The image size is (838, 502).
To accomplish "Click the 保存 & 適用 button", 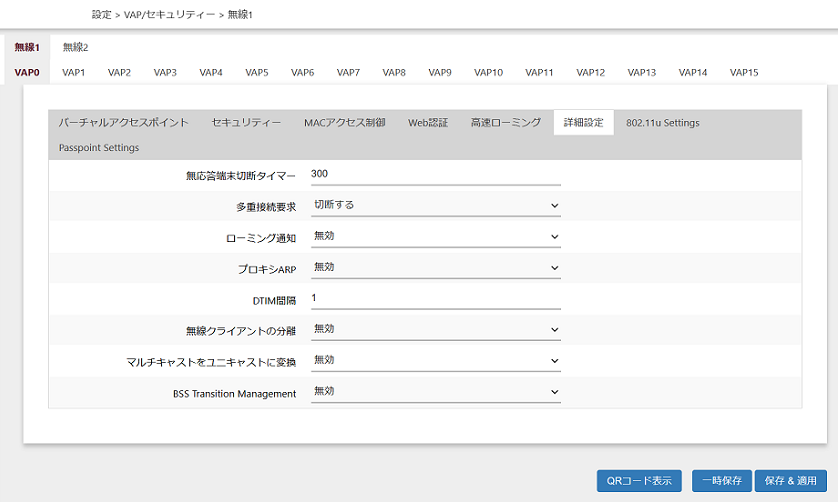I will [792, 480].
